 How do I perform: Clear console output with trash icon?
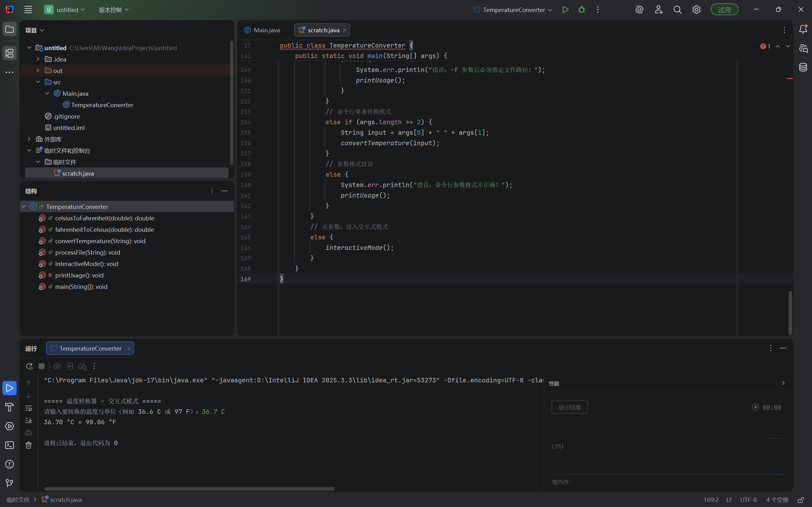click(x=29, y=445)
